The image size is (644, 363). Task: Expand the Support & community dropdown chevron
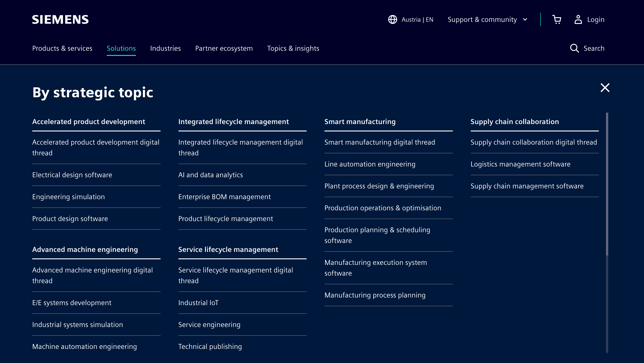(525, 19)
